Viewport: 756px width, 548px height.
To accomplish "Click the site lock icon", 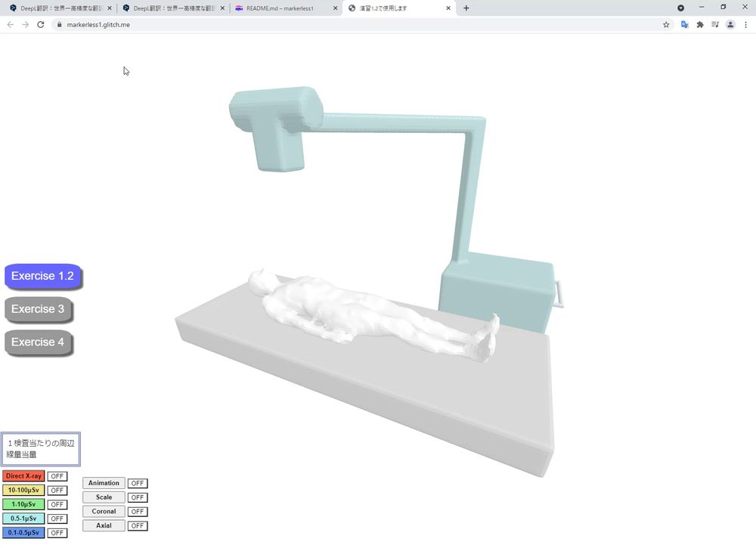I will point(59,25).
